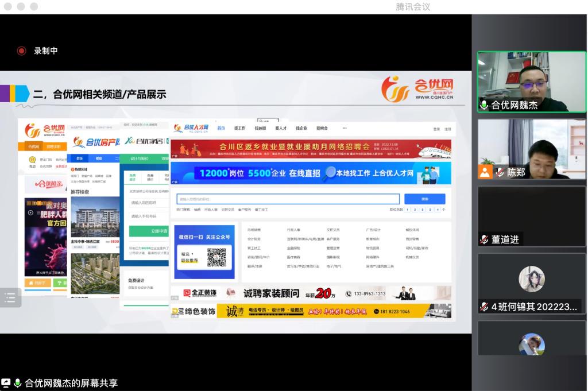Click 4班何锦其 round avatar
Viewport: 588px width, 391px height.
coord(531,279)
